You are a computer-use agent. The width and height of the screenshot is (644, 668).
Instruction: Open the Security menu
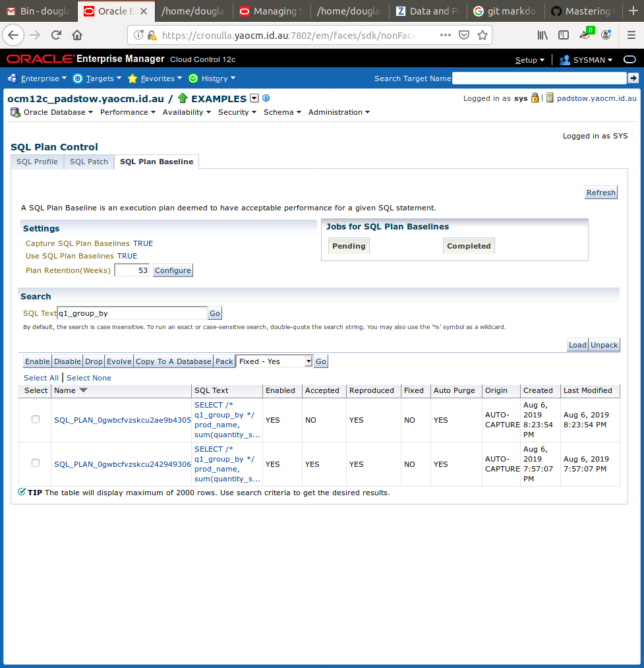point(237,112)
